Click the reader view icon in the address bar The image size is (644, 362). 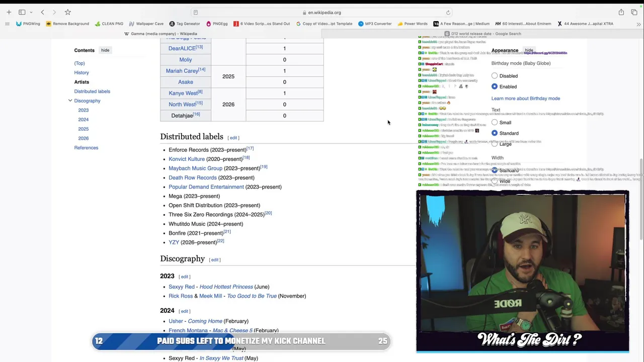196,13
